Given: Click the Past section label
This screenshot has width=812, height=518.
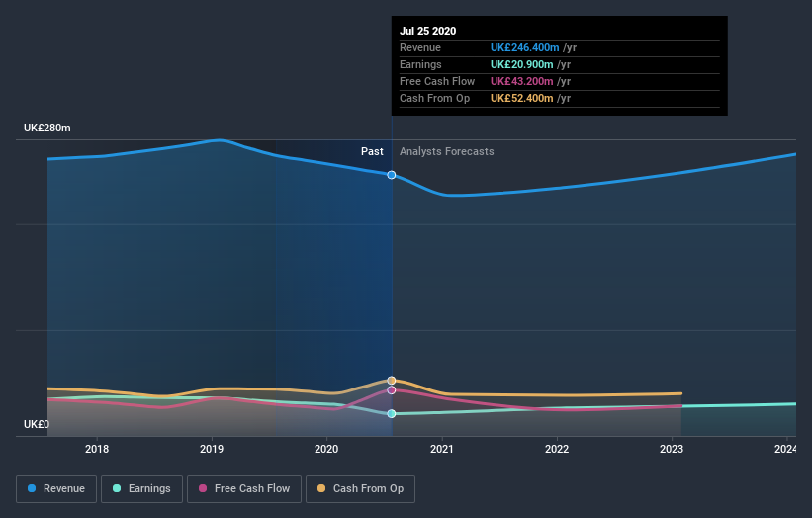Looking at the screenshot, I should coord(372,151).
